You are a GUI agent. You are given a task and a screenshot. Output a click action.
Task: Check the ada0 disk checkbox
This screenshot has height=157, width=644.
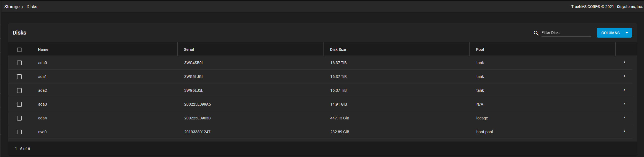pos(19,63)
